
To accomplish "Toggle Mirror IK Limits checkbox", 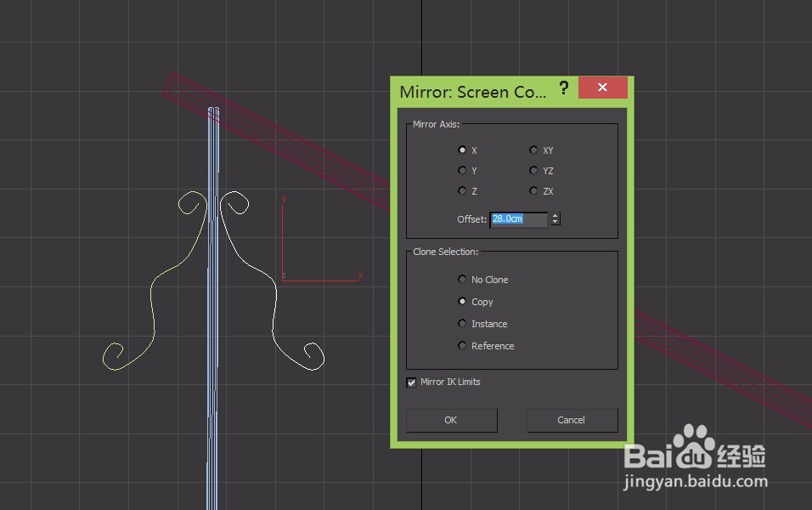I will [x=411, y=382].
